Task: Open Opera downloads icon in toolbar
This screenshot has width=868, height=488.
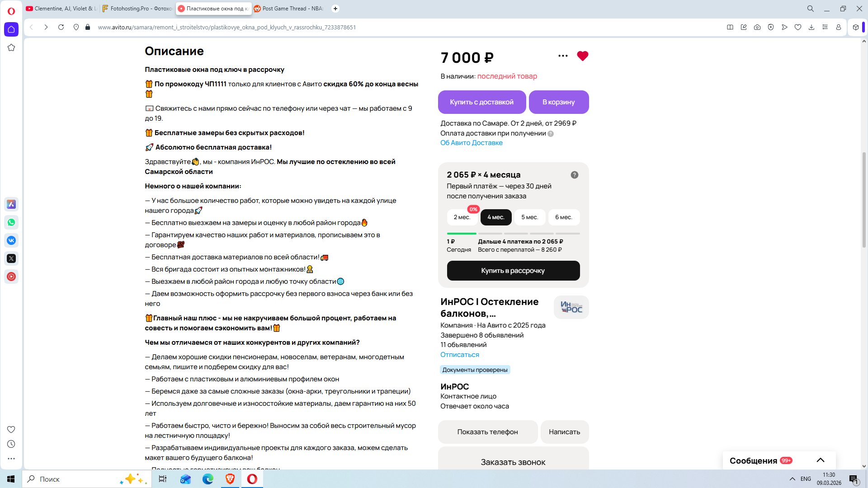Action: coord(811,27)
